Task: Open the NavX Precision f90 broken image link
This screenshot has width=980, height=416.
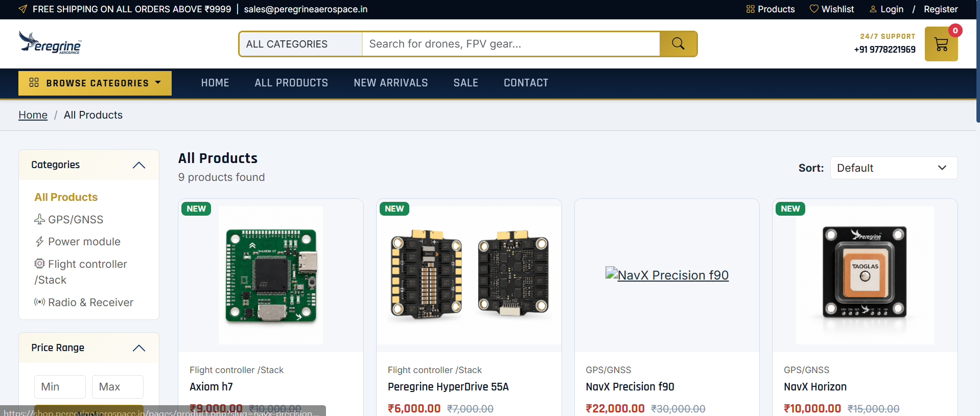Action: [x=667, y=275]
